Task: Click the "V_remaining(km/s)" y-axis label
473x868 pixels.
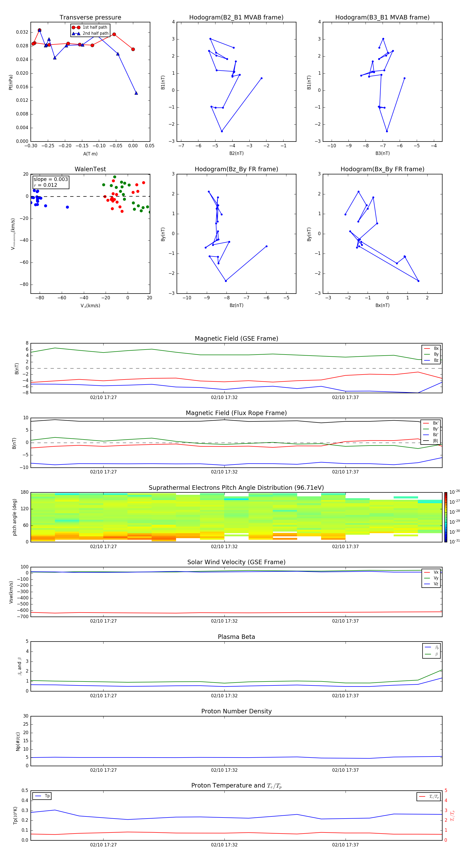Action: pyautogui.click(x=13, y=234)
